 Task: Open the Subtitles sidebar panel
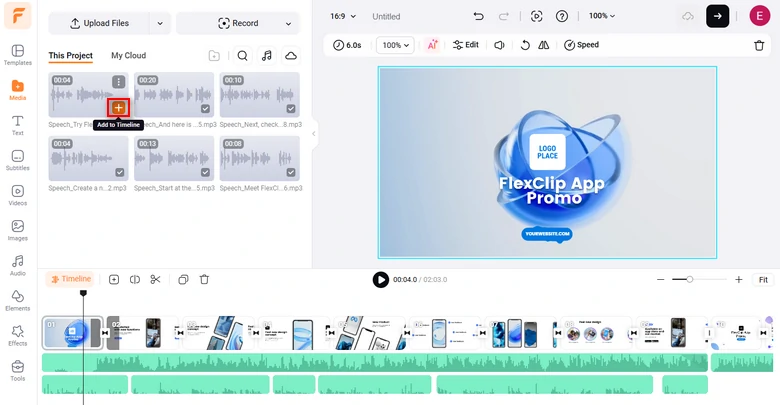coord(17,160)
